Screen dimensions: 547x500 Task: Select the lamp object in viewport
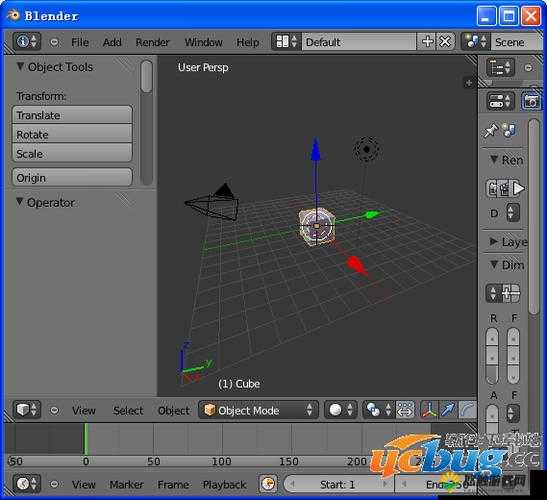[x=366, y=150]
